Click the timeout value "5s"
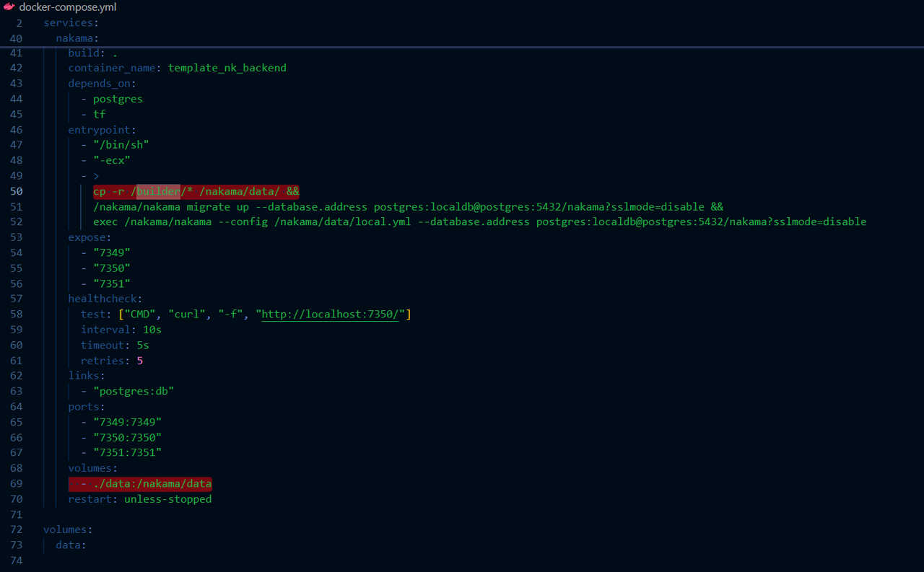The image size is (924, 572). point(143,346)
